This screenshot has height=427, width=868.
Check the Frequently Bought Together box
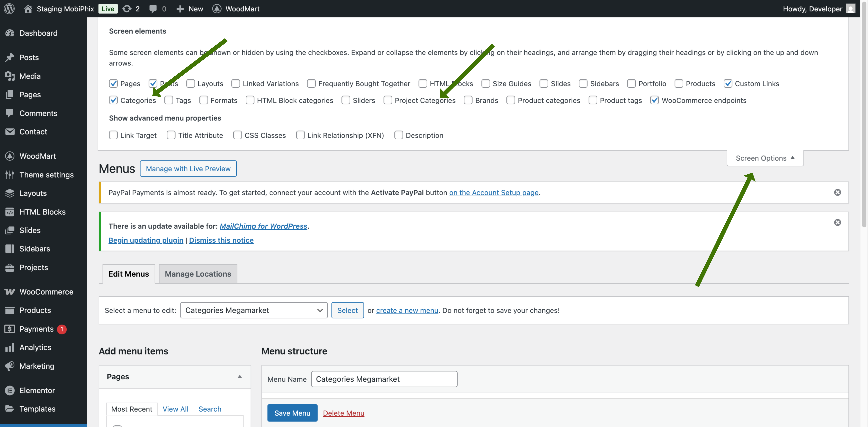[x=311, y=83]
